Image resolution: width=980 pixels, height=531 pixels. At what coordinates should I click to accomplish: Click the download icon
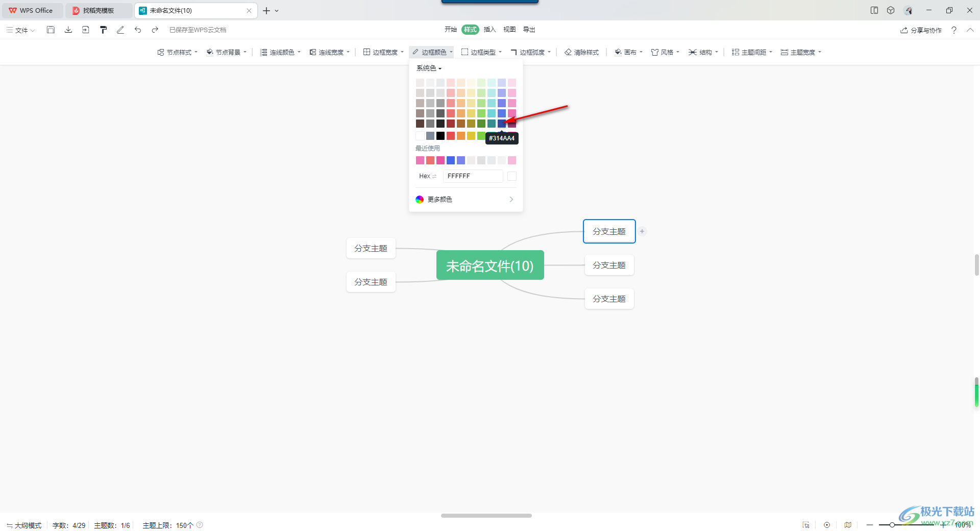[68, 30]
